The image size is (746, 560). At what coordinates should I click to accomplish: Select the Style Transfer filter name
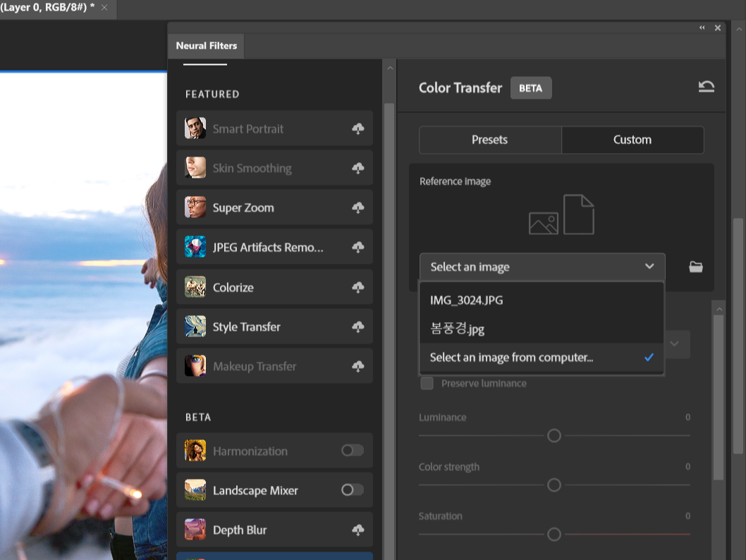point(247,327)
